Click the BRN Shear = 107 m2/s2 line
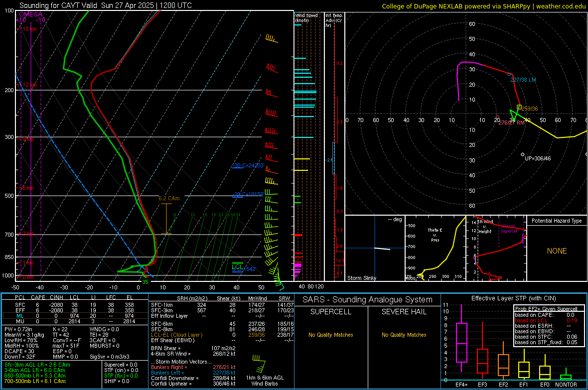This screenshot has height=390, width=588. [x=193, y=348]
